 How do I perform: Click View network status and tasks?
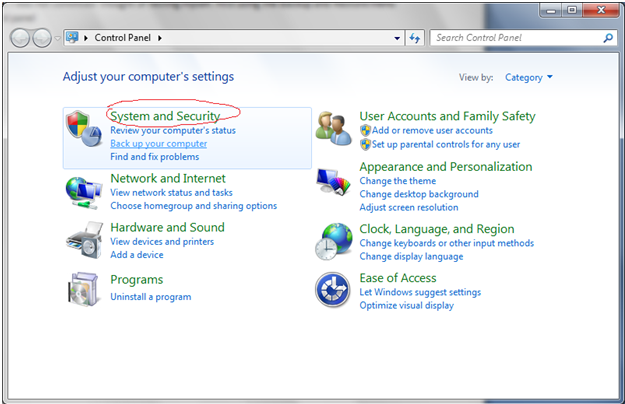(171, 193)
